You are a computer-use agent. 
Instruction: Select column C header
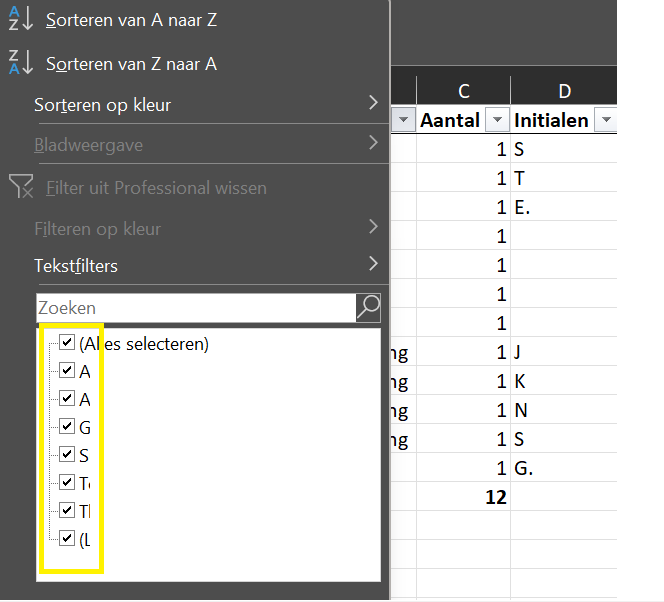(x=463, y=92)
